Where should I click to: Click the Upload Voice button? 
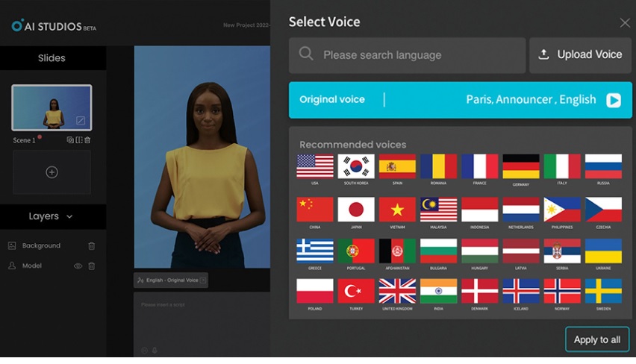pos(580,55)
